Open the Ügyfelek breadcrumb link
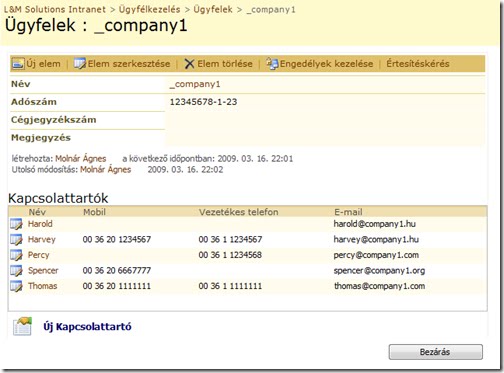Screen dimensions: 504x373 (x=213, y=9)
